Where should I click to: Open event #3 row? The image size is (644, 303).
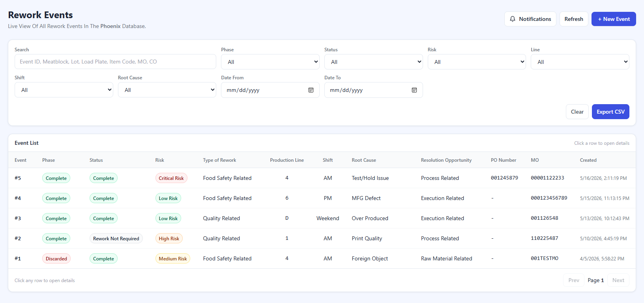click(x=322, y=218)
